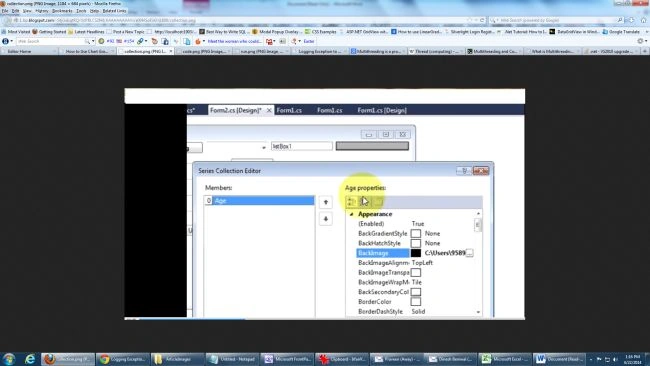650x366 pixels.
Task: Open the web search toolbar dropdown arrow
Action: (93, 41)
